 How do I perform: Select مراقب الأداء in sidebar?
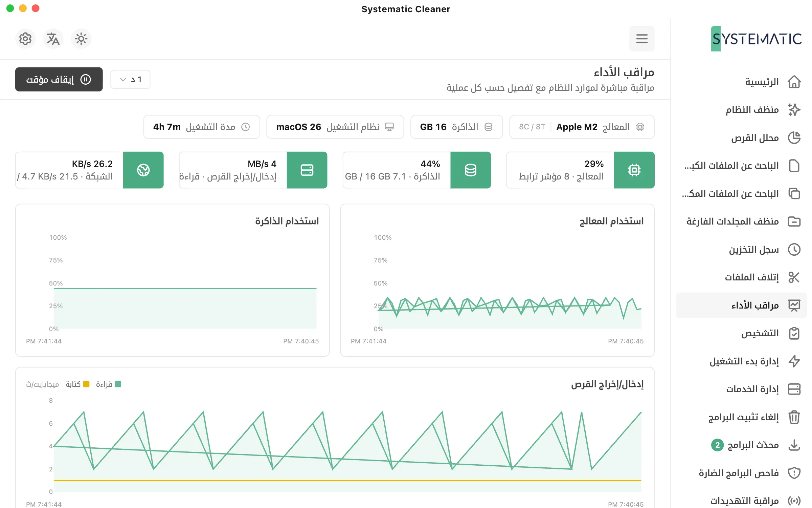(x=741, y=305)
